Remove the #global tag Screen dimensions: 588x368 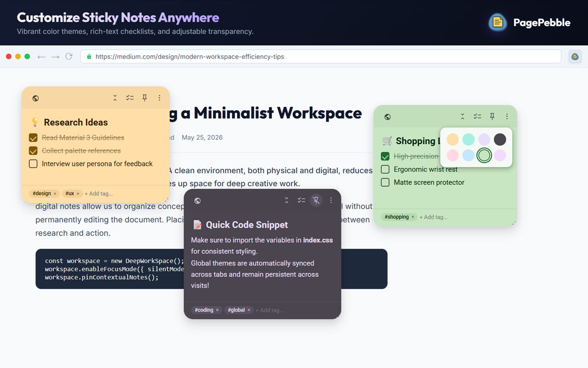click(249, 310)
